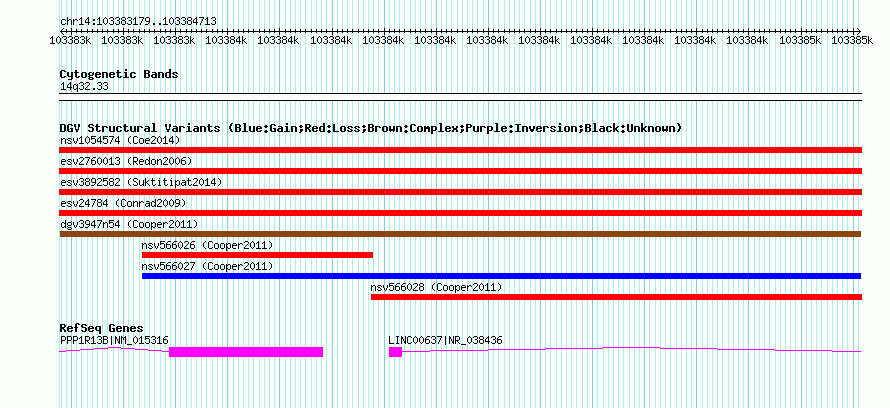Screen dimensions: 890x408
Task: Select the Cytogenetic Bands track title
Action: click(119, 74)
